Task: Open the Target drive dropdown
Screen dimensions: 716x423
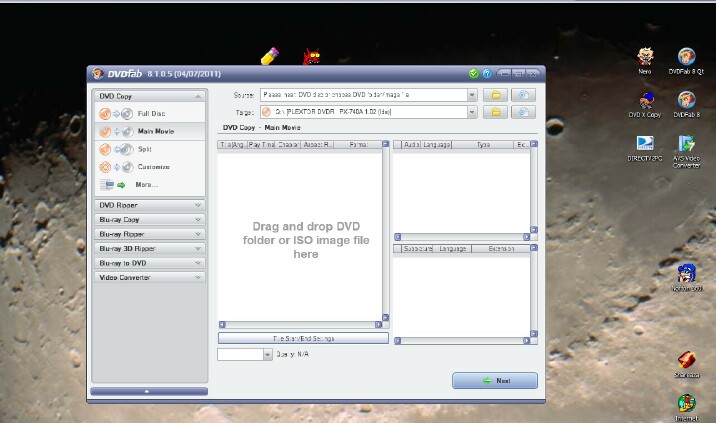Action: (x=472, y=112)
